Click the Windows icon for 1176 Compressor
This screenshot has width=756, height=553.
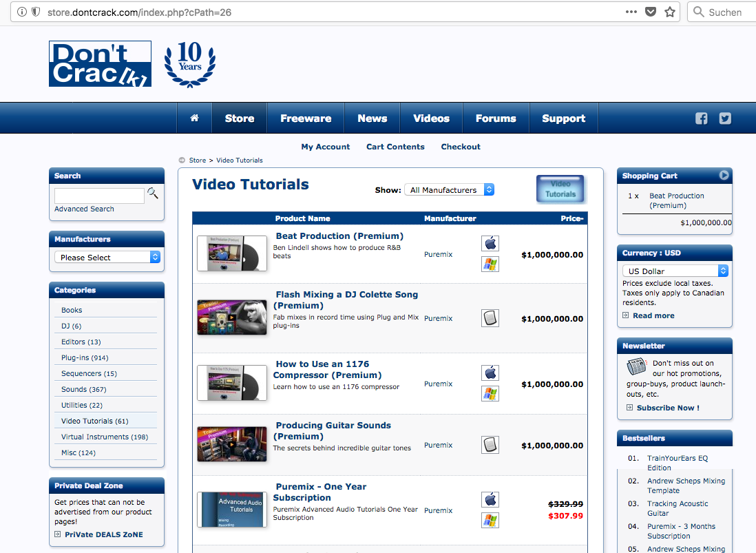click(490, 394)
